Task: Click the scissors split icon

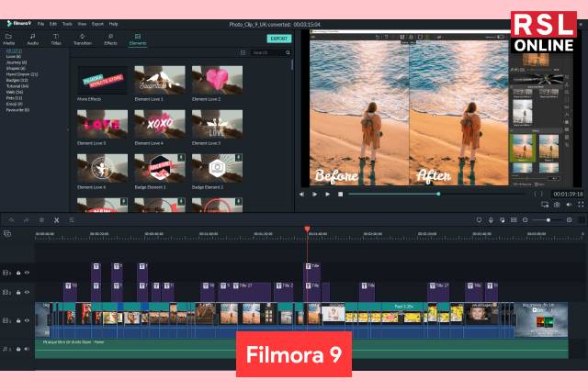Action: coord(56,220)
